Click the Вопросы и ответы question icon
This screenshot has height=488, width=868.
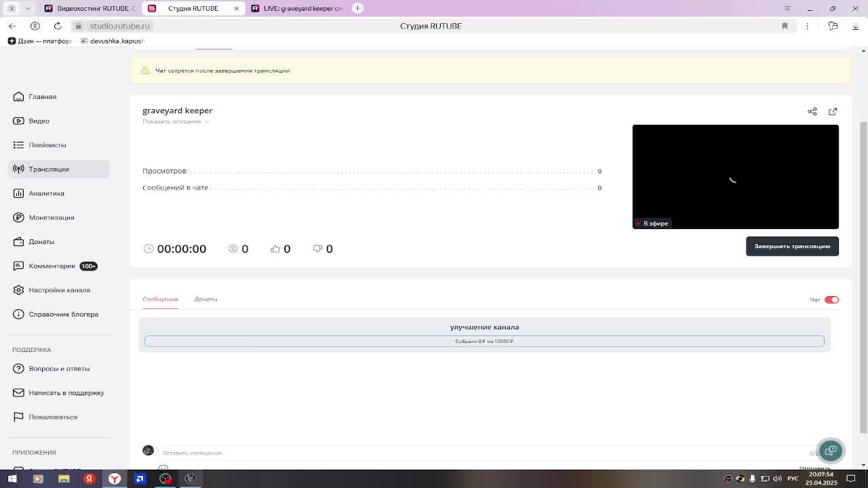pyautogui.click(x=18, y=369)
